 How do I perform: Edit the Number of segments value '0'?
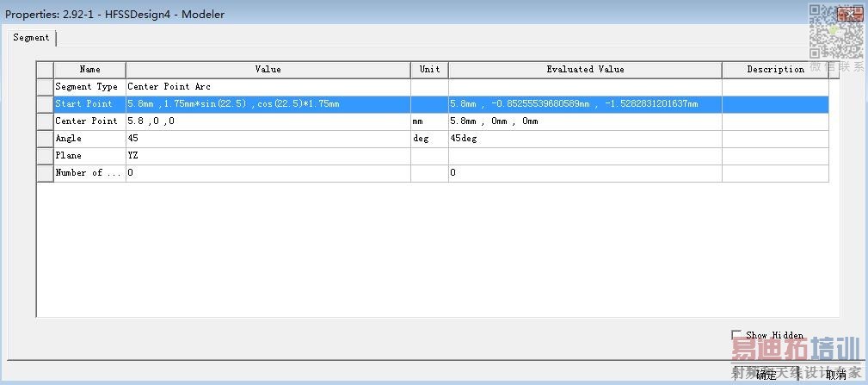point(268,173)
